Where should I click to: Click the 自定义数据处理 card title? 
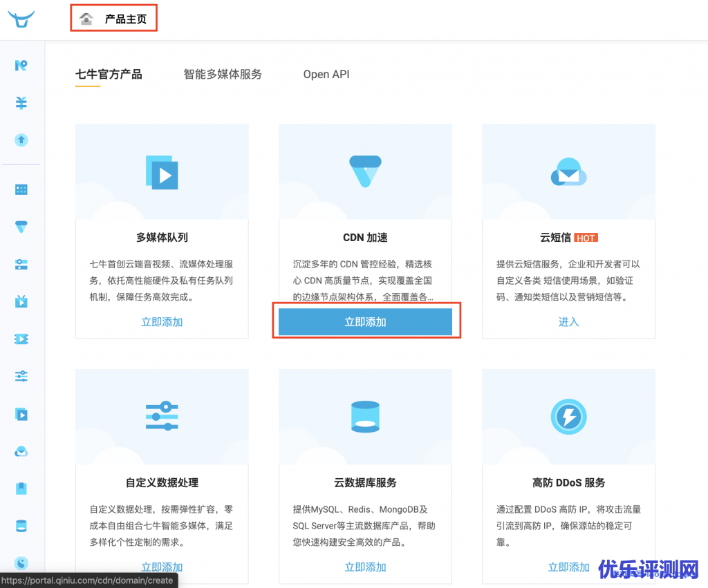coord(162,482)
